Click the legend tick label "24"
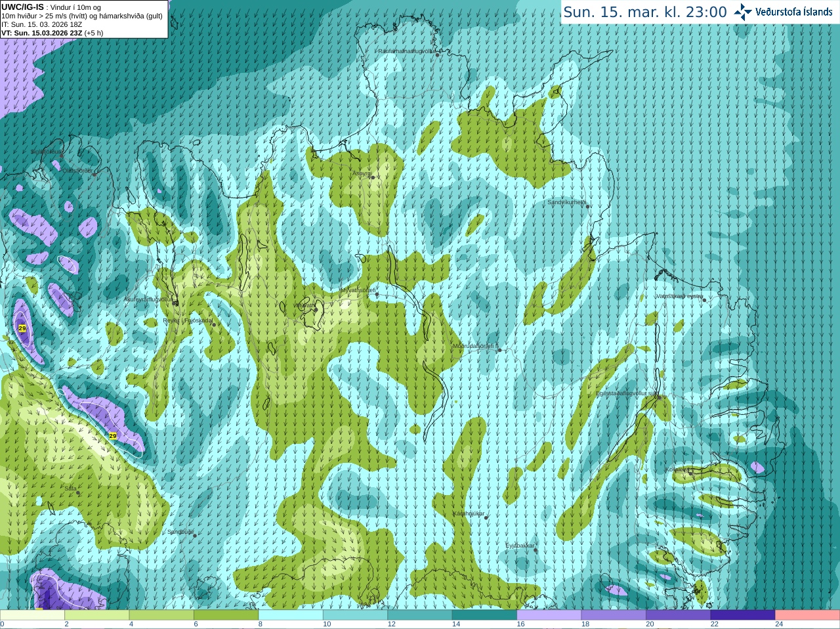This screenshot has width=840, height=629. tap(779, 624)
